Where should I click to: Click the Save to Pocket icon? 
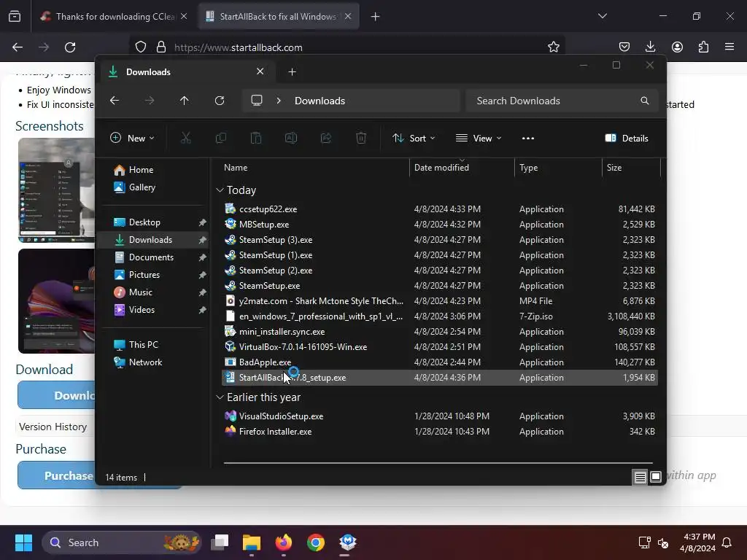coord(624,47)
